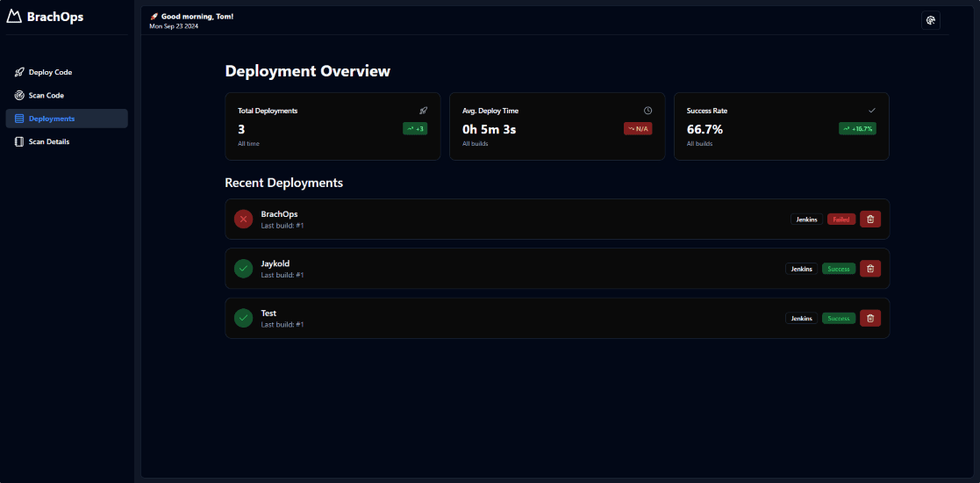Click the Recent Deployments heading
Screen dimensions: 980x483
pyautogui.click(x=283, y=183)
